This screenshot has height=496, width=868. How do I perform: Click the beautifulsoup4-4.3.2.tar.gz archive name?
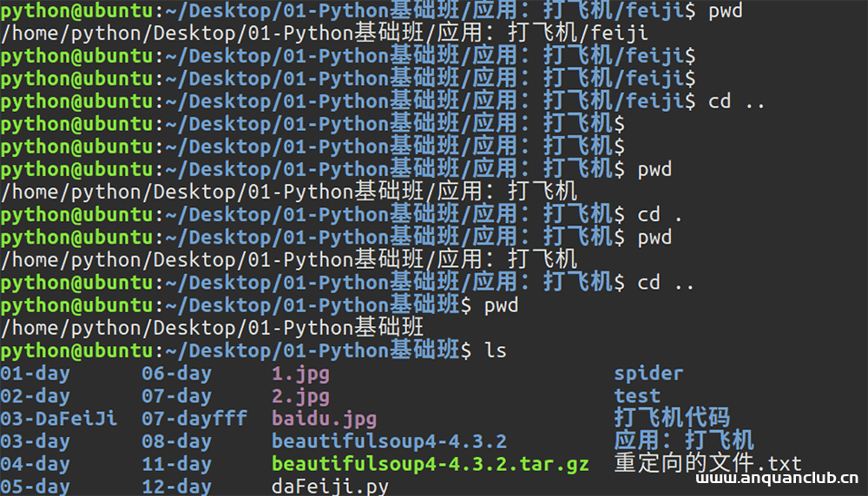point(430,464)
